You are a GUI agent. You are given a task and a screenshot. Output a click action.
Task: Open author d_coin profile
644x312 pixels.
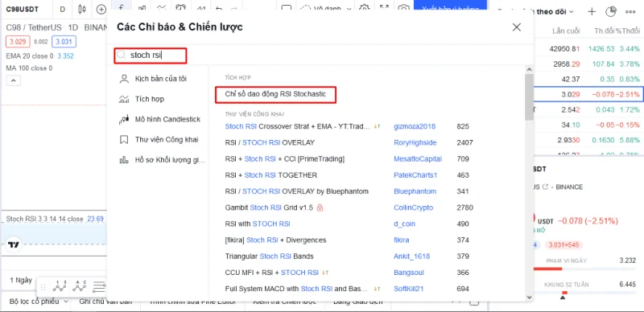[x=404, y=224]
